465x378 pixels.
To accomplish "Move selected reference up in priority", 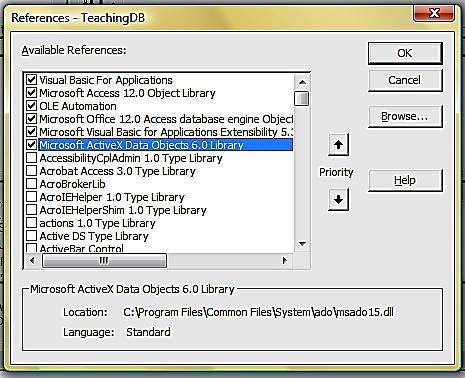I will click(338, 145).
